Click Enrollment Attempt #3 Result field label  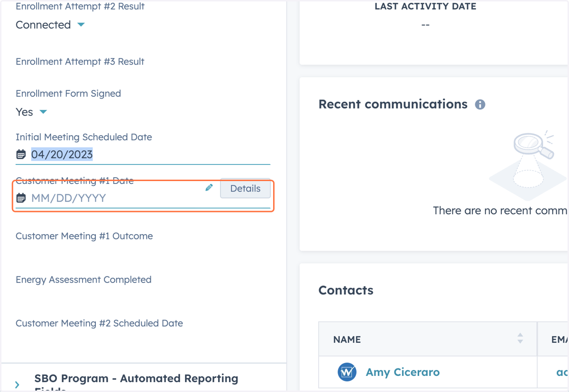[x=80, y=62]
